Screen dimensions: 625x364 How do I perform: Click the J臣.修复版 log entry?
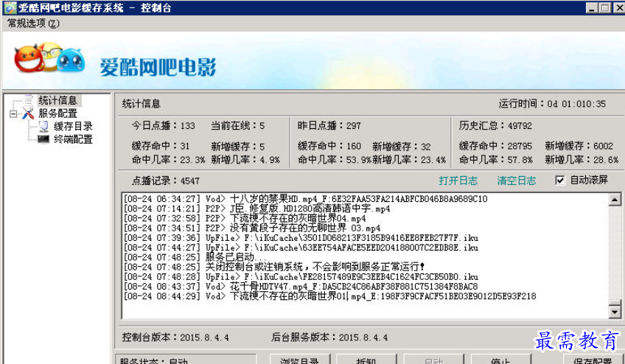[x=256, y=209]
